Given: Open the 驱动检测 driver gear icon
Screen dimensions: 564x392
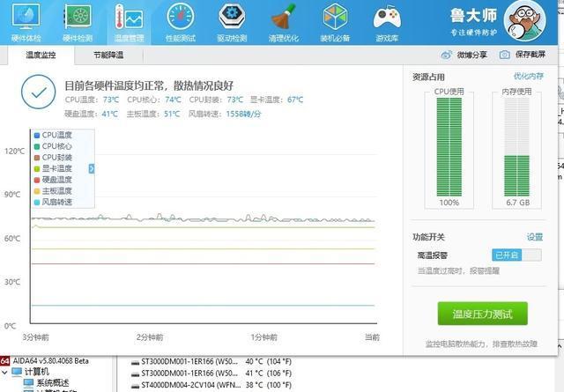Looking at the screenshot, I should point(232,17).
